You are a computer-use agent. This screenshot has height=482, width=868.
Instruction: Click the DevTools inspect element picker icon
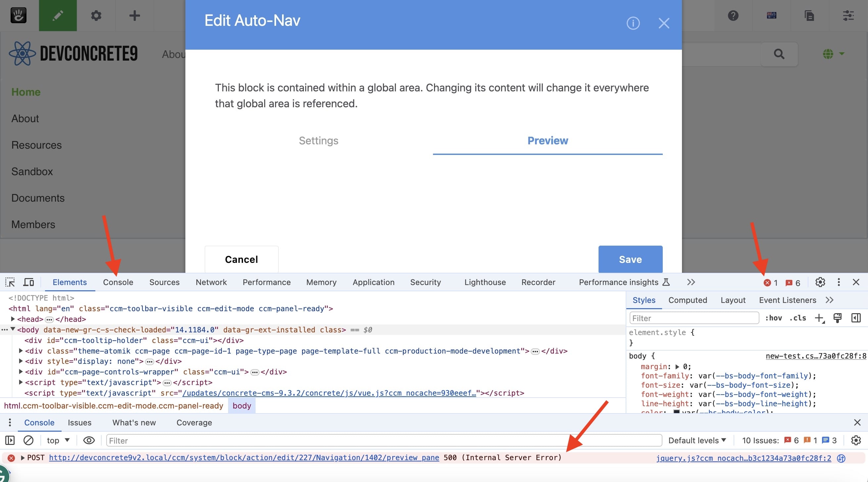tap(10, 282)
